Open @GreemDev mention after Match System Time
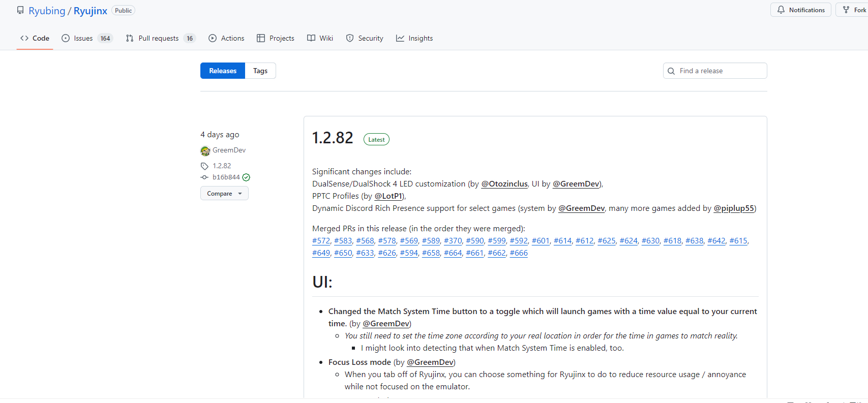 386,324
